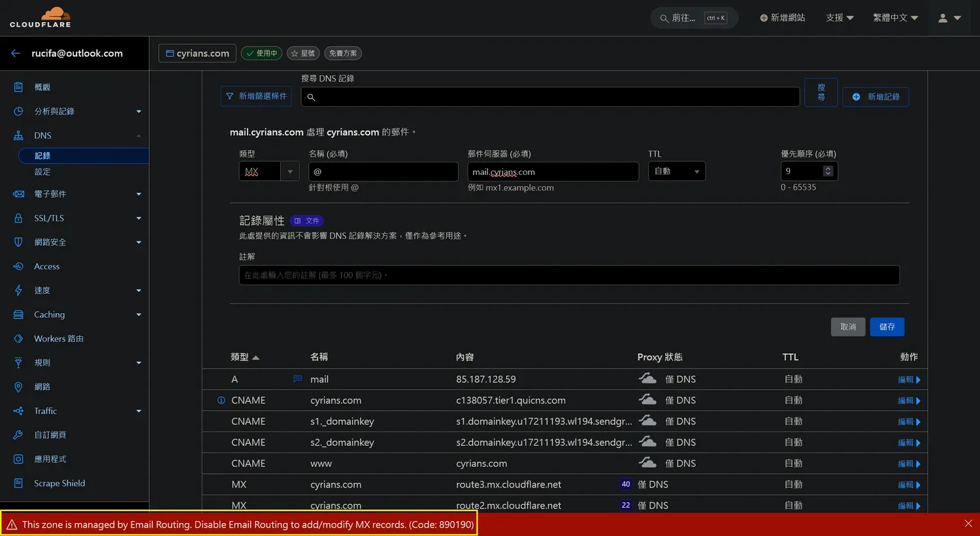Open the 支援 menu in the top bar
This screenshot has height=536, width=980.
[x=840, y=18]
